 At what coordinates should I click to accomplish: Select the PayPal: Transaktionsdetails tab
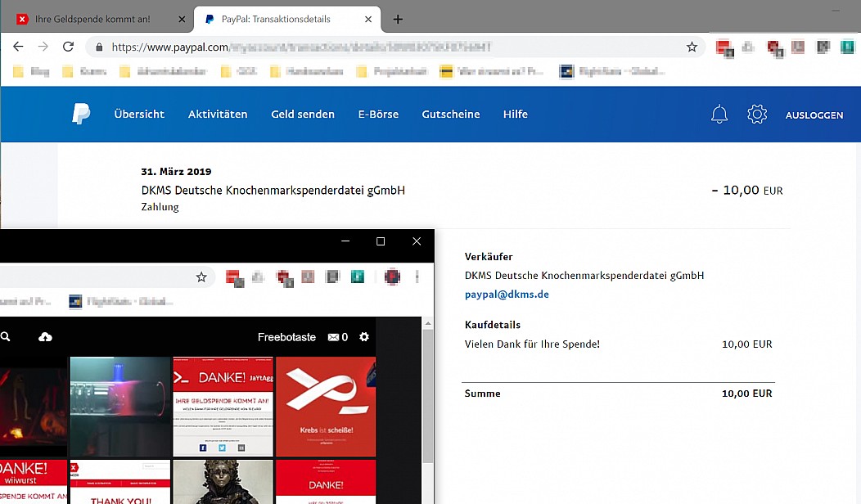[x=287, y=19]
